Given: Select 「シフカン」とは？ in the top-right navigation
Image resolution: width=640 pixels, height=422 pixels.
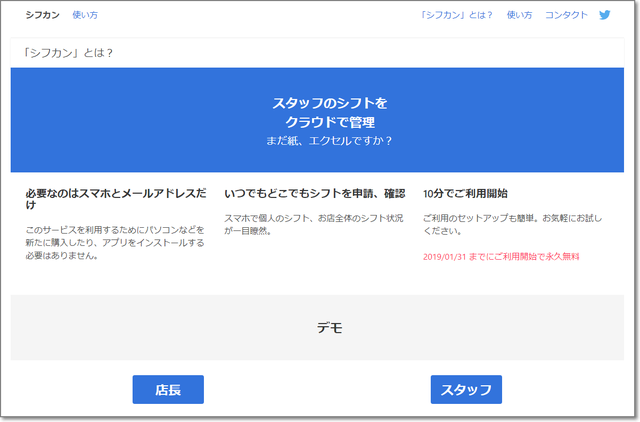Looking at the screenshot, I should tap(458, 15).
